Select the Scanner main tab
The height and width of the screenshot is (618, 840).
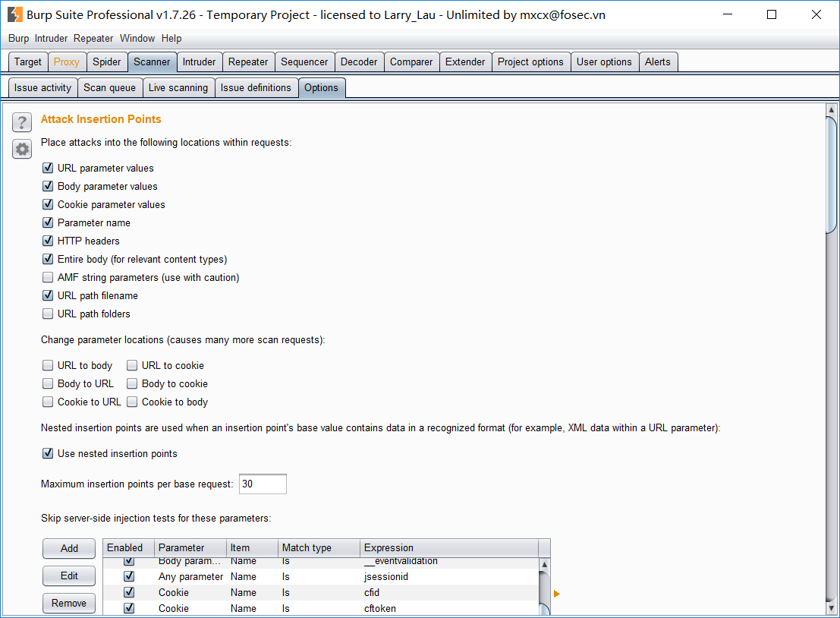point(152,61)
